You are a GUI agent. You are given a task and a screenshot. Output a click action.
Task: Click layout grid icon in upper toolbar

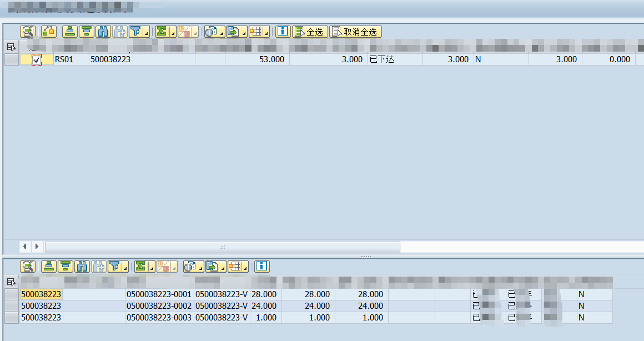pyautogui.click(x=255, y=32)
